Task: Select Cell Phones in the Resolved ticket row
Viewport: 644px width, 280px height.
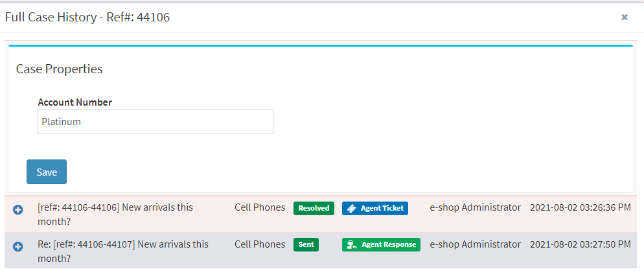Action: click(260, 207)
